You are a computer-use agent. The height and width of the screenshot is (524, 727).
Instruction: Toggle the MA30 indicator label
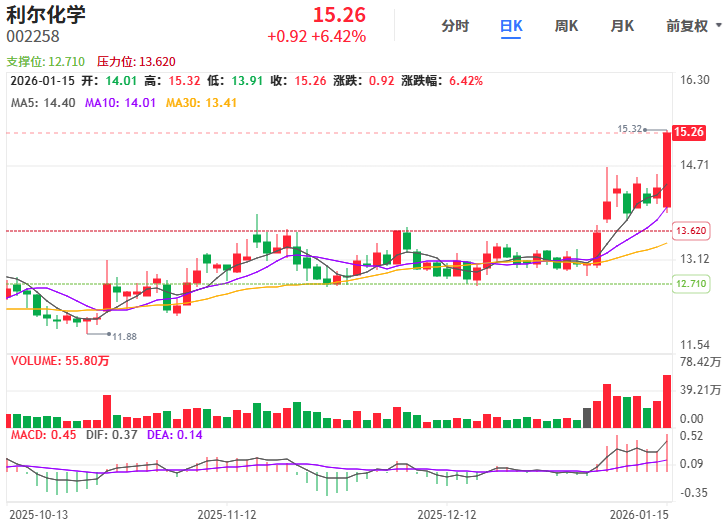click(201, 102)
